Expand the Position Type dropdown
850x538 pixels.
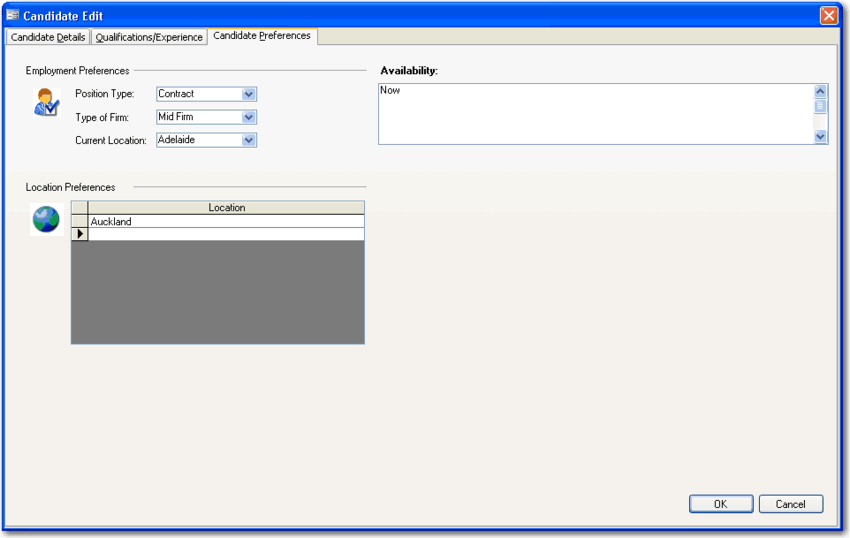coord(249,94)
